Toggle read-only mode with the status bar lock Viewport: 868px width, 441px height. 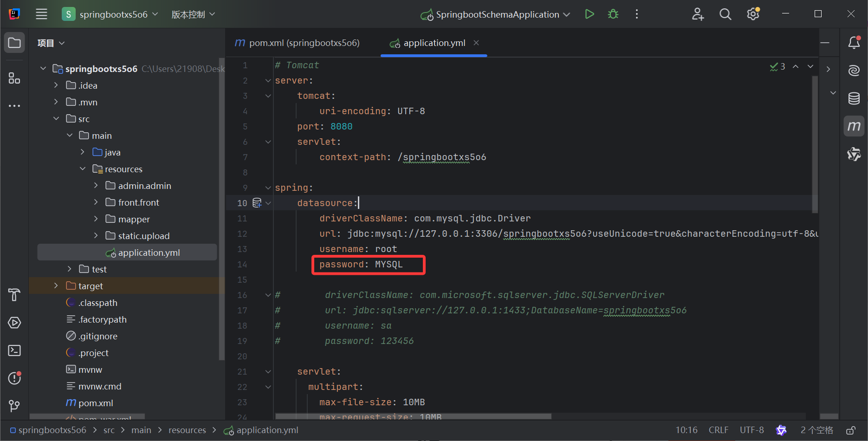point(851,430)
